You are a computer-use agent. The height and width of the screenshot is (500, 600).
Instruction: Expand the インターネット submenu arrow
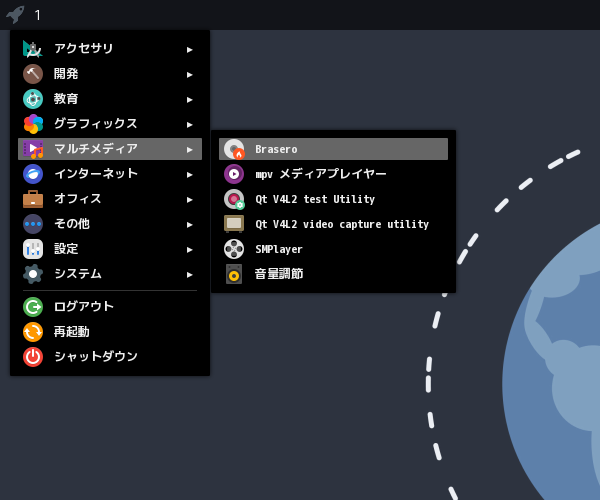click(189, 175)
